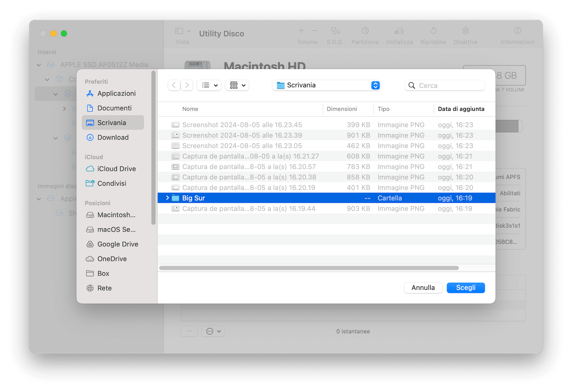The image size is (572, 392).
Task: Select Screenshot 2024-08-05 alle 16.23.39
Action: pos(326,135)
